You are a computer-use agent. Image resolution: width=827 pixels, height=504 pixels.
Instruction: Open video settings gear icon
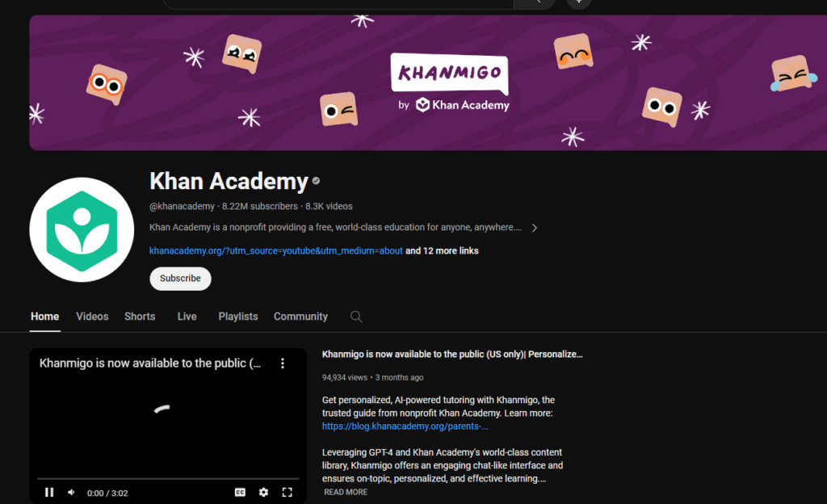(264, 493)
